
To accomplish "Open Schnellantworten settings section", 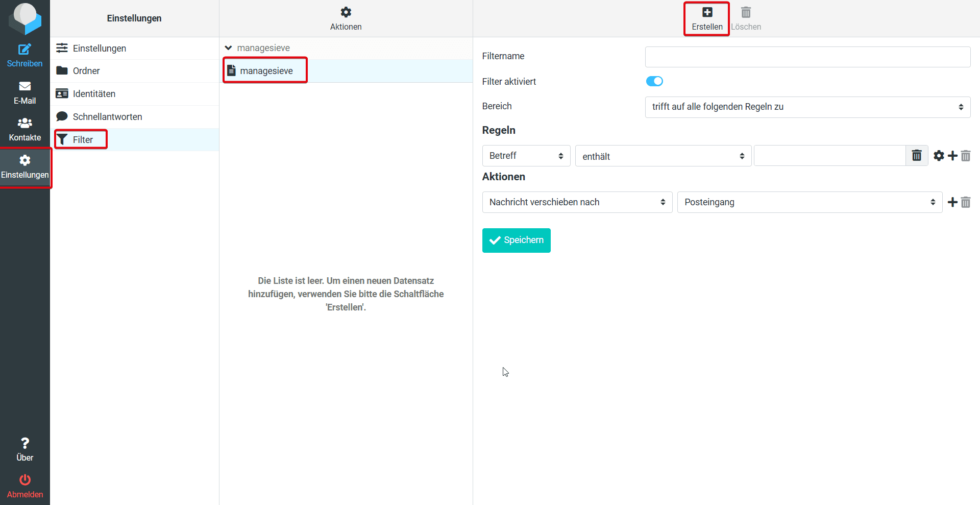I will coord(107,117).
